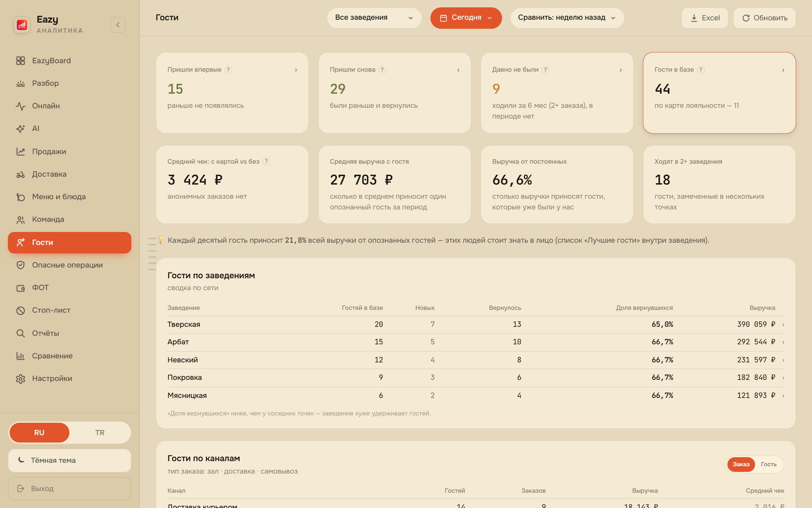812x508 pixels.
Task: Go to Отчёты section label
Action: pyautogui.click(x=46, y=333)
